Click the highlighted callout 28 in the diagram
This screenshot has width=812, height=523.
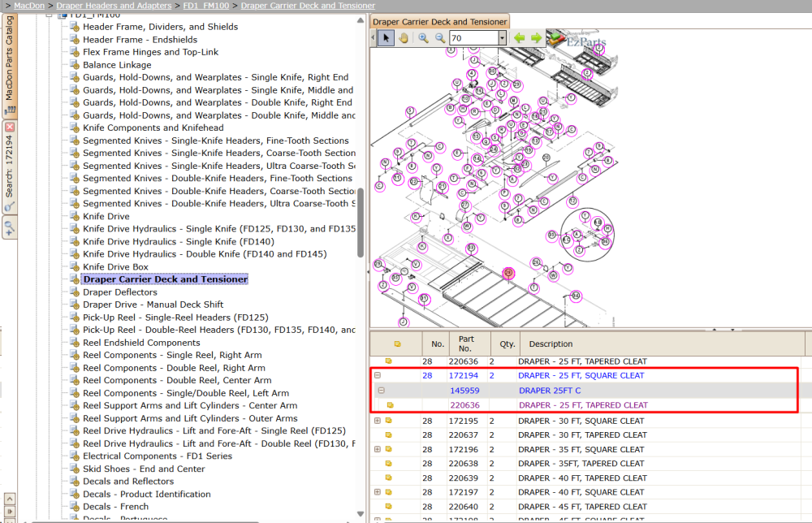click(x=508, y=273)
